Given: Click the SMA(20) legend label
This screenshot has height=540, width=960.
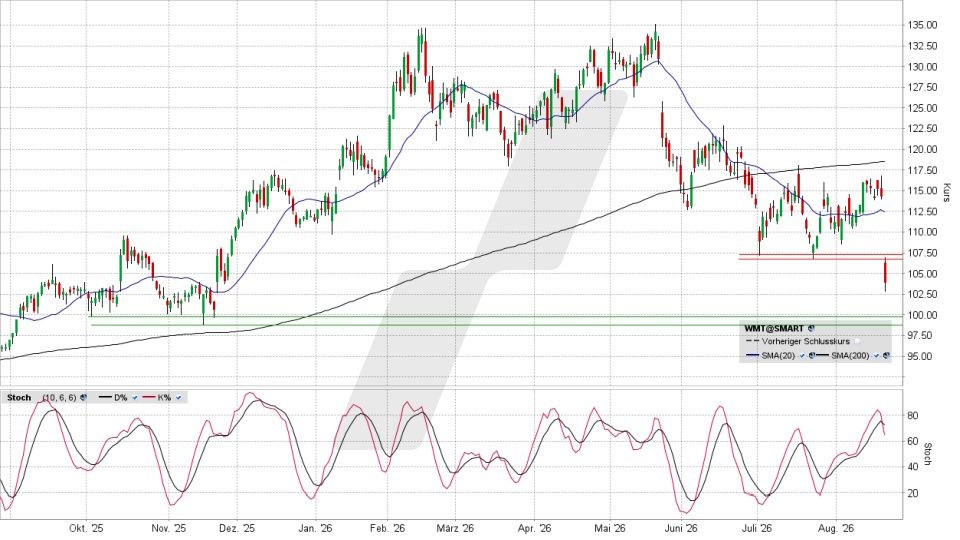Looking at the screenshot, I should tap(778, 356).
